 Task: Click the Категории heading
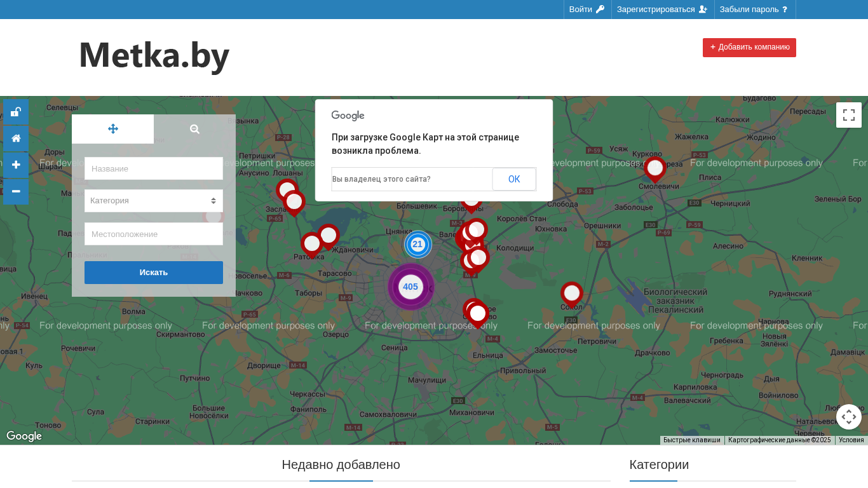click(x=659, y=464)
